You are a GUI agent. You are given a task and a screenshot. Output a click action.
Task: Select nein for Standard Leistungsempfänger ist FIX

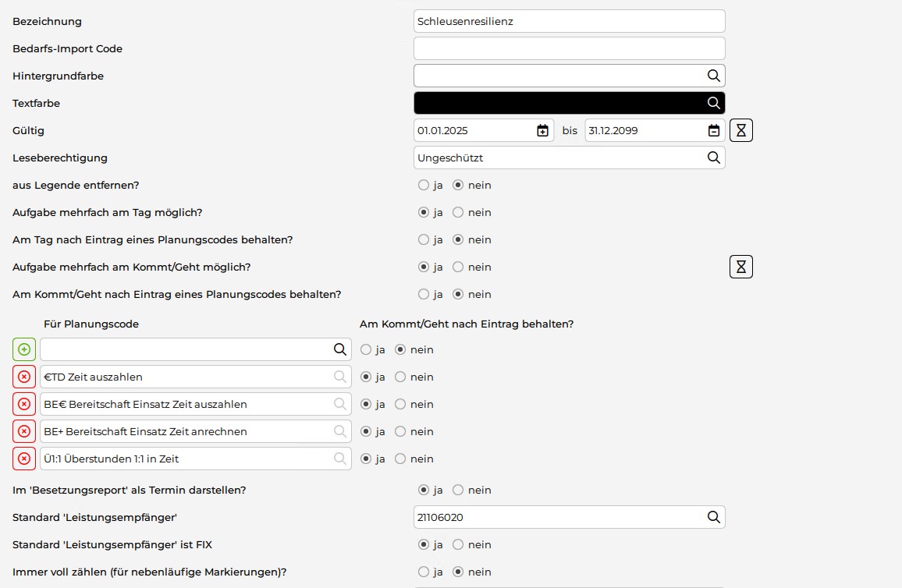[x=458, y=544]
